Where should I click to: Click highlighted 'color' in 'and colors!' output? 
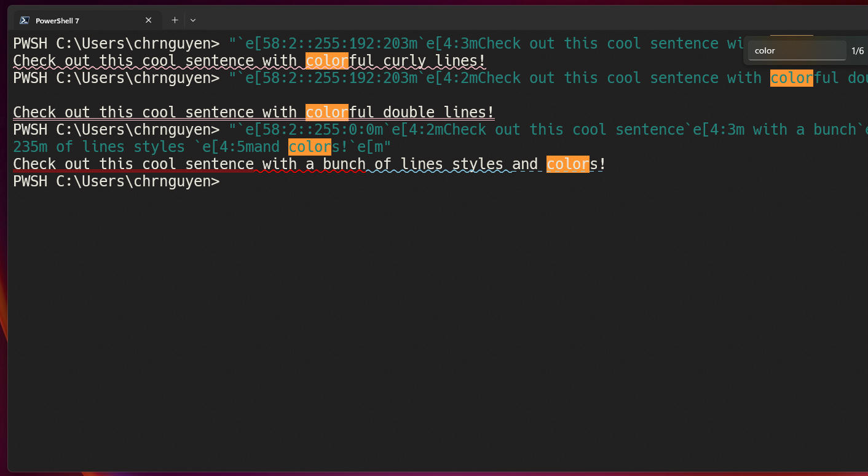pos(568,164)
